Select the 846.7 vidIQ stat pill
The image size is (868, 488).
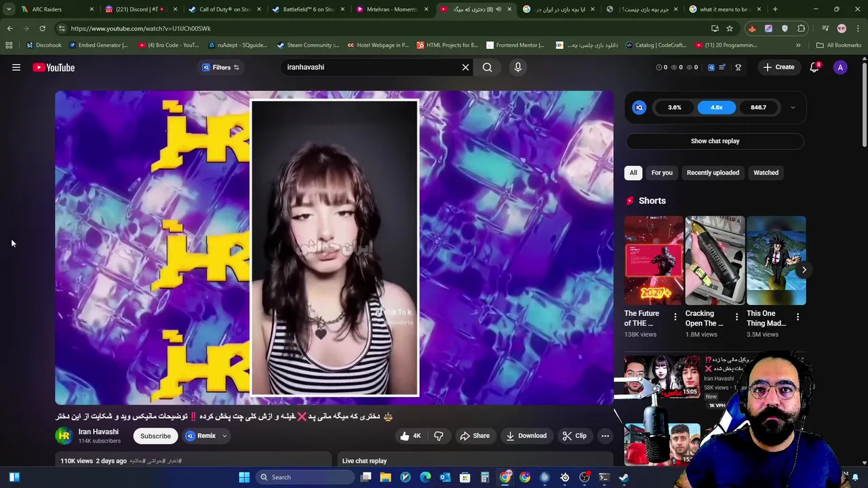tap(758, 107)
